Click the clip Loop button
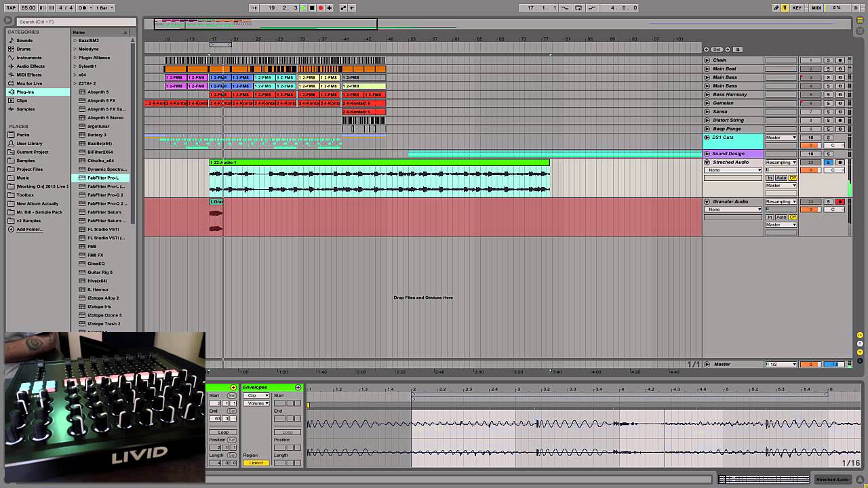Screen dimensions: 868x488 223,432
